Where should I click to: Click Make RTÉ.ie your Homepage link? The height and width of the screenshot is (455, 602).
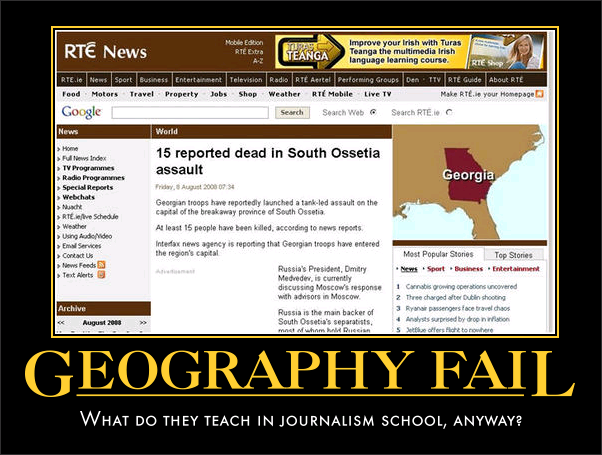click(487, 94)
